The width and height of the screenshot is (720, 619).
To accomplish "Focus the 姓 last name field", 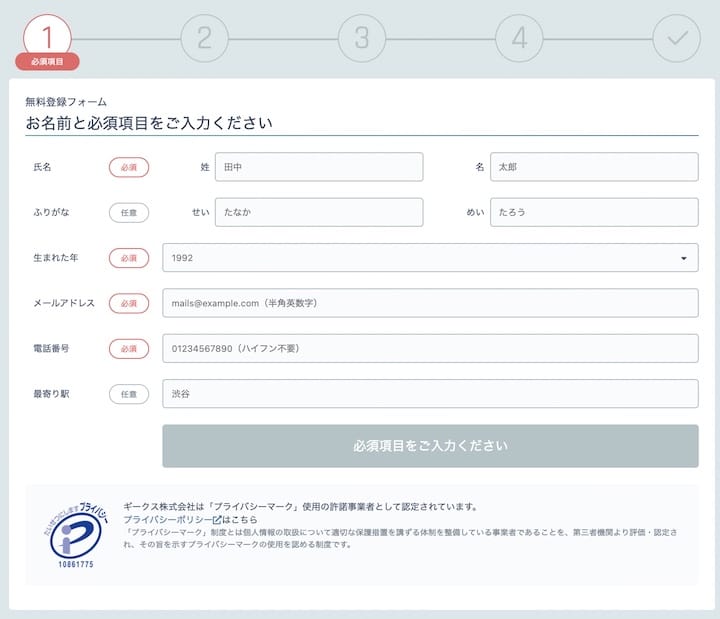I will coord(318,167).
